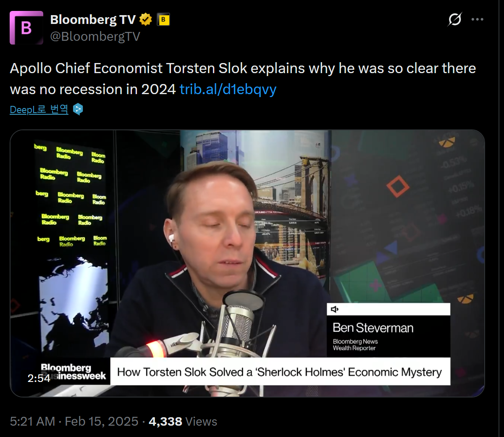Viewport: 504px width, 437px height.
Task: Open the three-dot more options menu
Action: pos(478,19)
